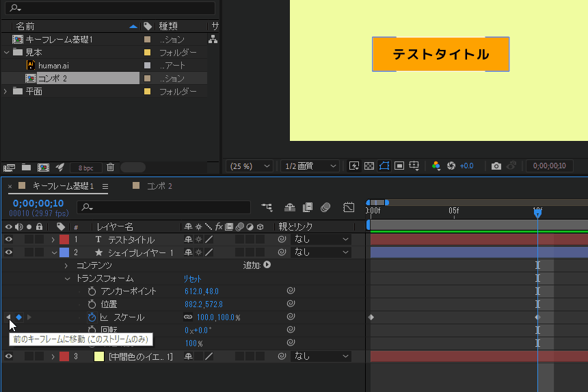Expand テストタイトル layer properties
The height and width of the screenshot is (392, 588).
tap(53, 239)
